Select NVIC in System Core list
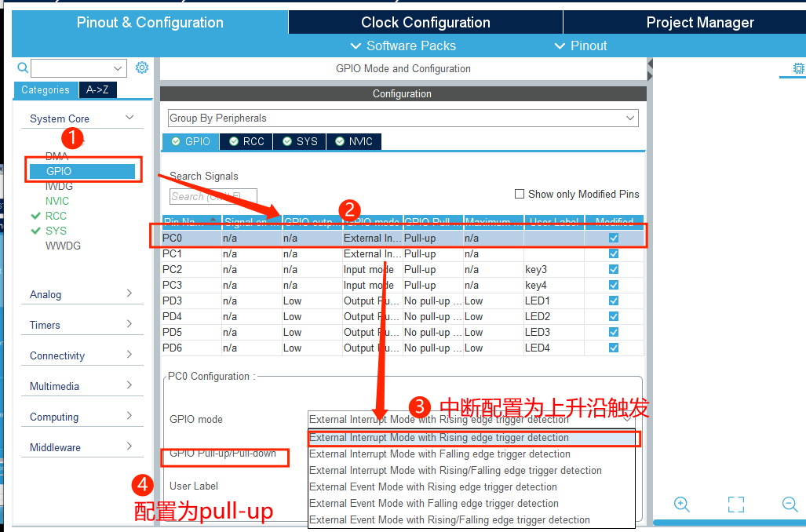This screenshot has height=532, width=806. click(x=57, y=201)
